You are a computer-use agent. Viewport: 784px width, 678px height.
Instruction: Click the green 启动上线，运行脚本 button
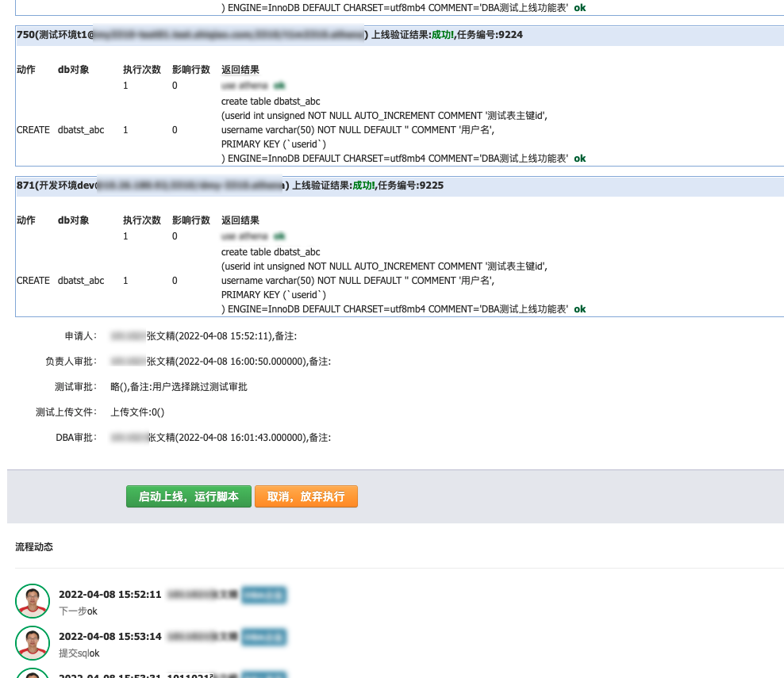tap(188, 496)
